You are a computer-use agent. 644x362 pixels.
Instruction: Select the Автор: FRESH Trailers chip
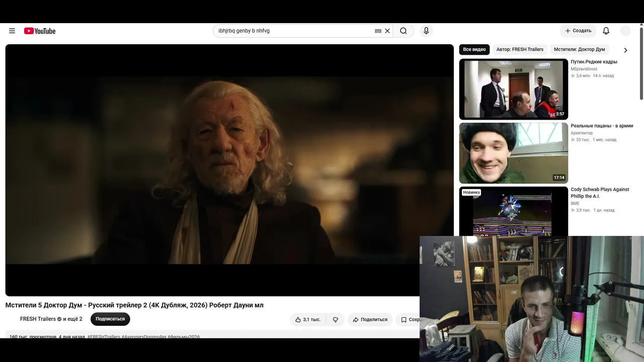click(x=520, y=49)
